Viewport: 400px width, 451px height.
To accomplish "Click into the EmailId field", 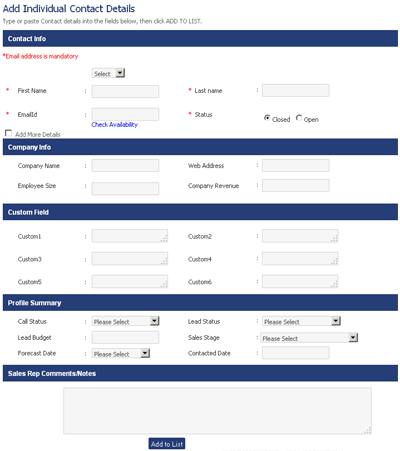I will point(125,114).
